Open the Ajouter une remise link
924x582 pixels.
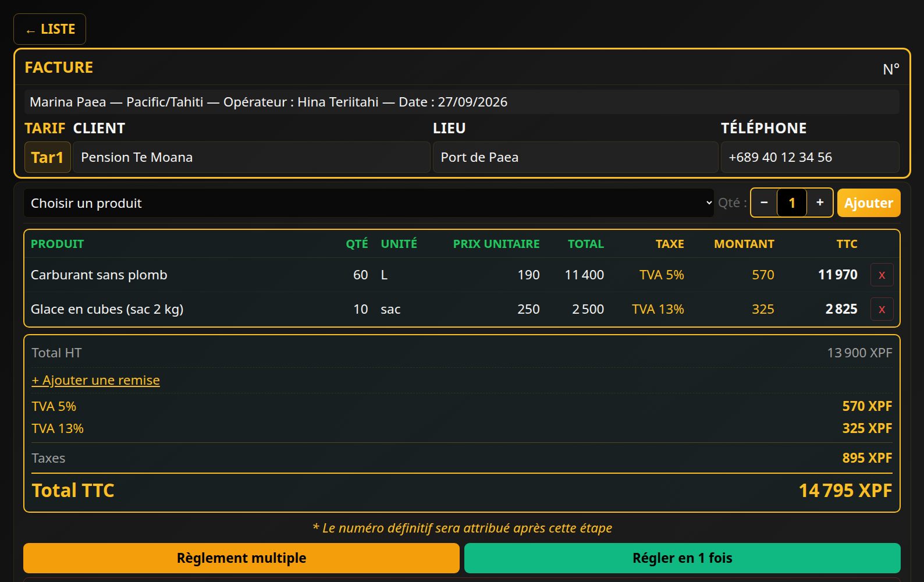coord(95,380)
